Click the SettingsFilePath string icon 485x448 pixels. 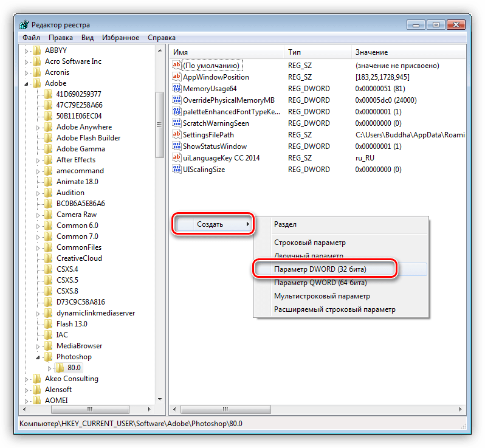click(177, 134)
